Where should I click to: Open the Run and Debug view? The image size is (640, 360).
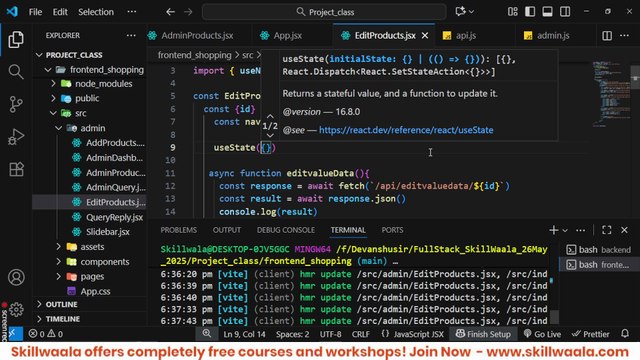(16, 137)
